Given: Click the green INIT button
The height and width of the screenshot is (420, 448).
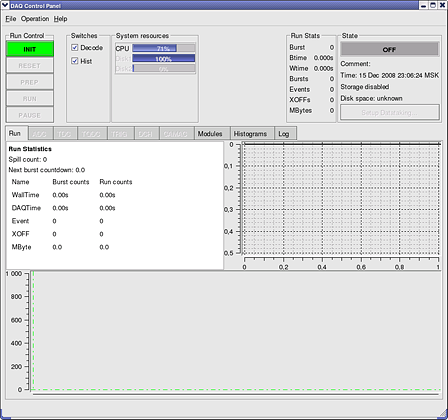Looking at the screenshot, I should pos(30,49).
